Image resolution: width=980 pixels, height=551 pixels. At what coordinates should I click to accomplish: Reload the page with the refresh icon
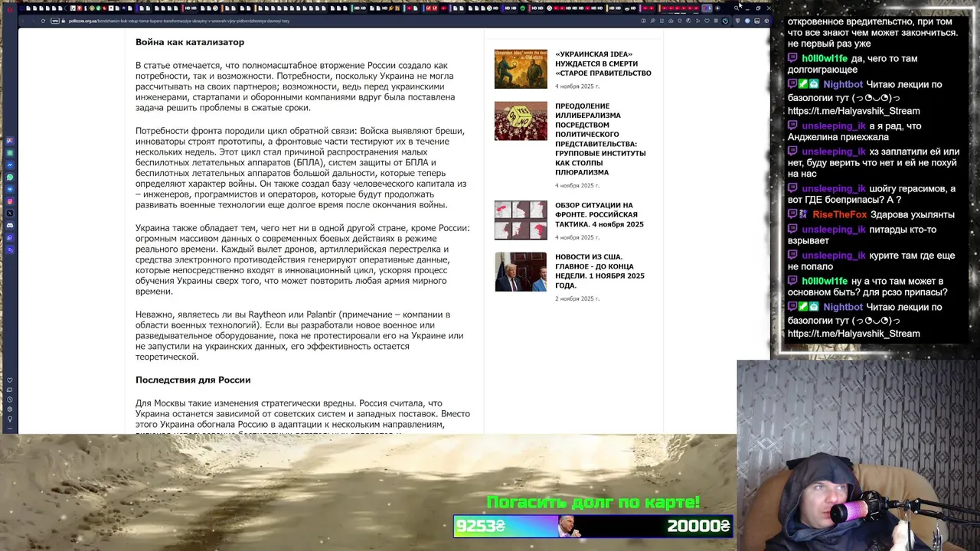(43, 21)
